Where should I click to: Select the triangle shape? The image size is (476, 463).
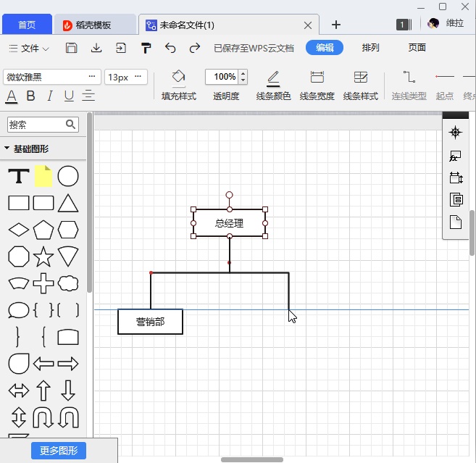68,203
